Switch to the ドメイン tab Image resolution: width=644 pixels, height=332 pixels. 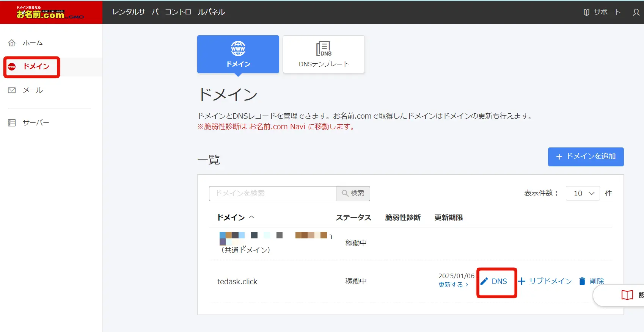click(238, 54)
